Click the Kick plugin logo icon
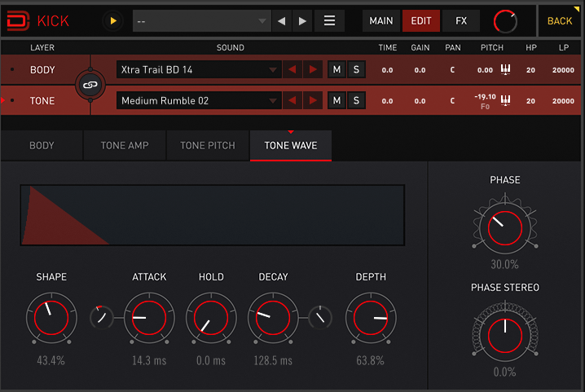This screenshot has width=585, height=392. point(18,21)
